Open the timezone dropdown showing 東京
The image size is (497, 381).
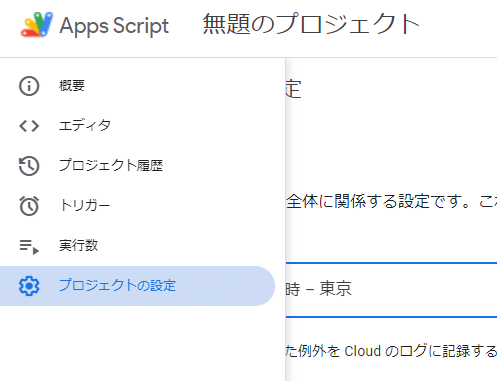click(391, 289)
